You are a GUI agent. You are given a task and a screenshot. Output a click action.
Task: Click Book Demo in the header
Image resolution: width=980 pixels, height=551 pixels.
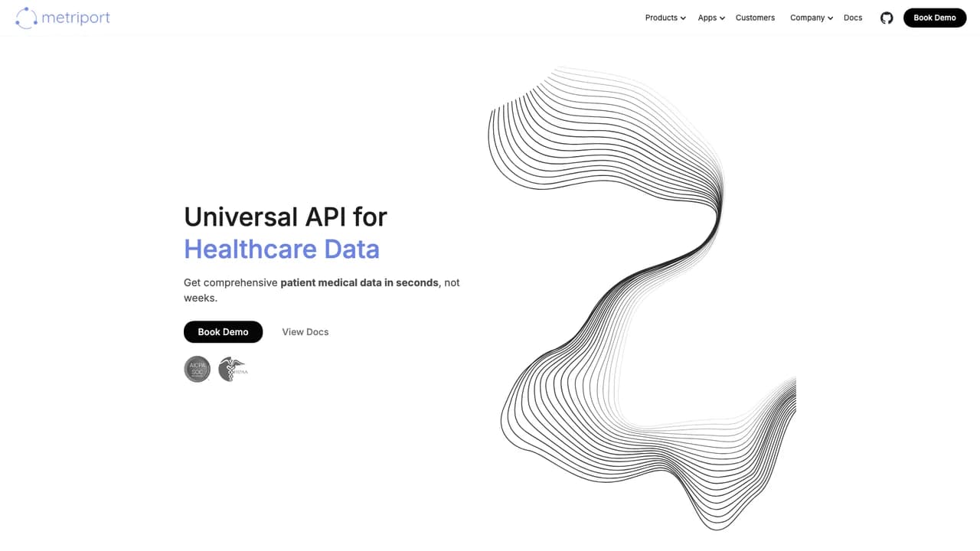click(x=935, y=18)
